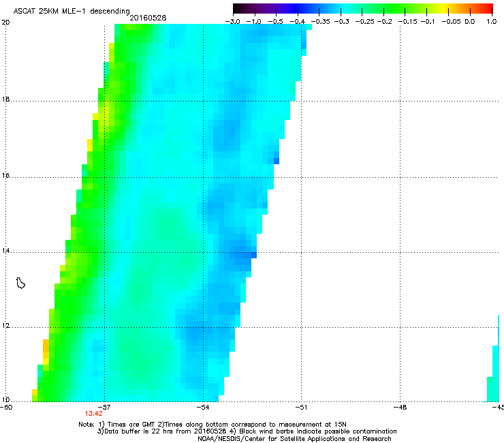504x443 pixels.
Task: Click the latitude label 20
Action: click(x=5, y=22)
